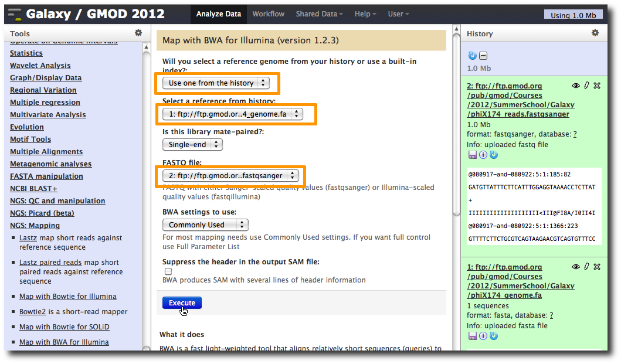Open the Help menu
This screenshot has width=621, height=364.
(x=365, y=14)
